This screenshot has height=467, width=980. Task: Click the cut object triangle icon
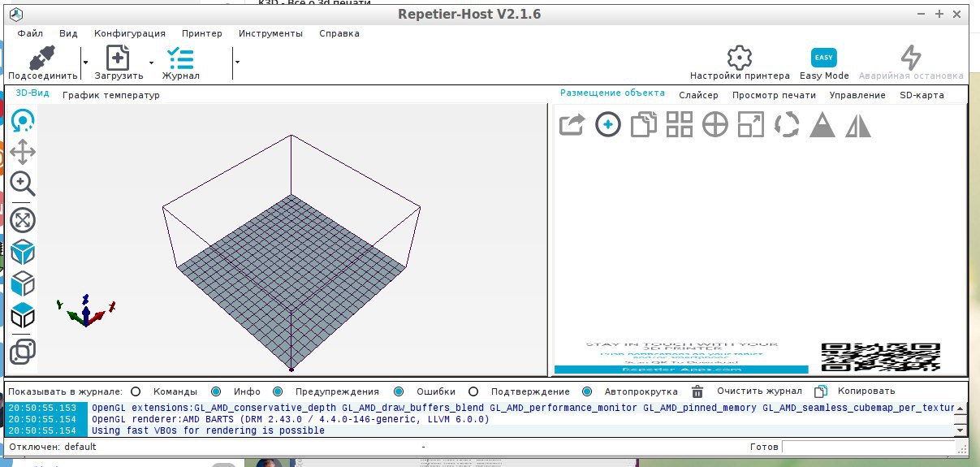[x=822, y=124]
